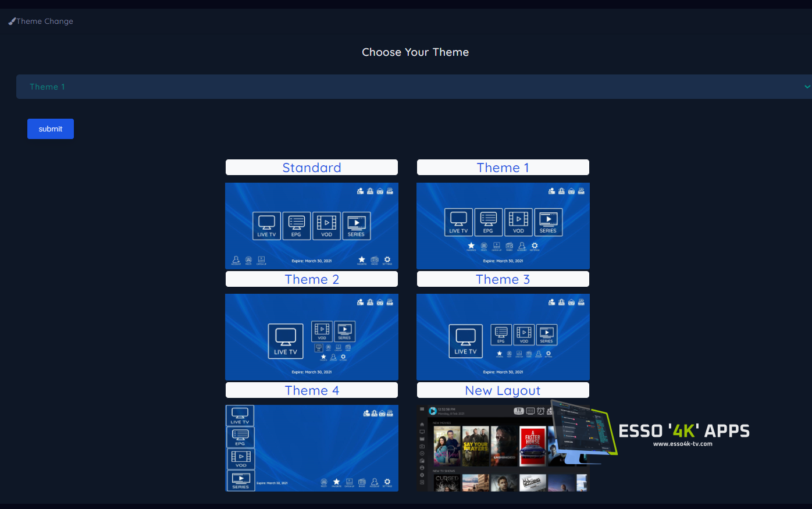812x509 pixels.
Task: Click the large LIVE TV icon in Theme 2 preview
Action: point(286,341)
